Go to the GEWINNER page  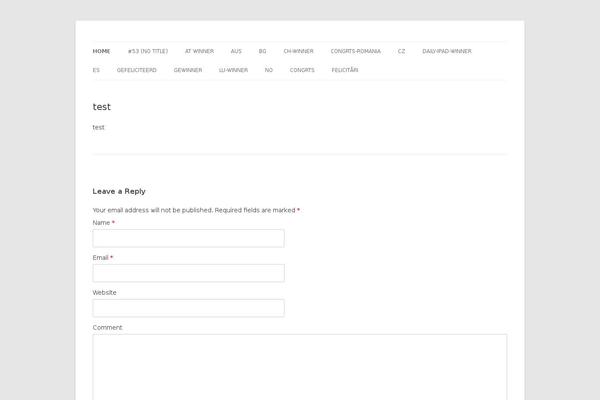[x=188, y=70]
